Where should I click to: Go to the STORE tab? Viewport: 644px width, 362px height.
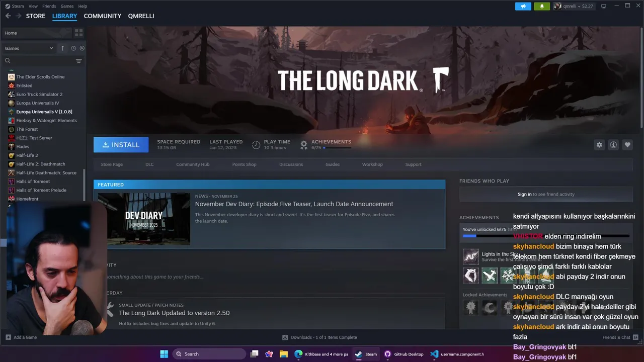pyautogui.click(x=36, y=16)
